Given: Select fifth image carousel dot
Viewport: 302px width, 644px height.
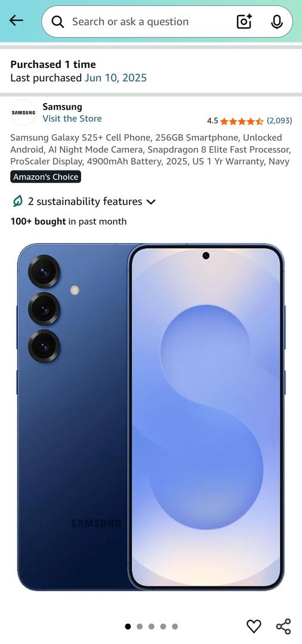Looking at the screenshot, I should click(x=175, y=626).
